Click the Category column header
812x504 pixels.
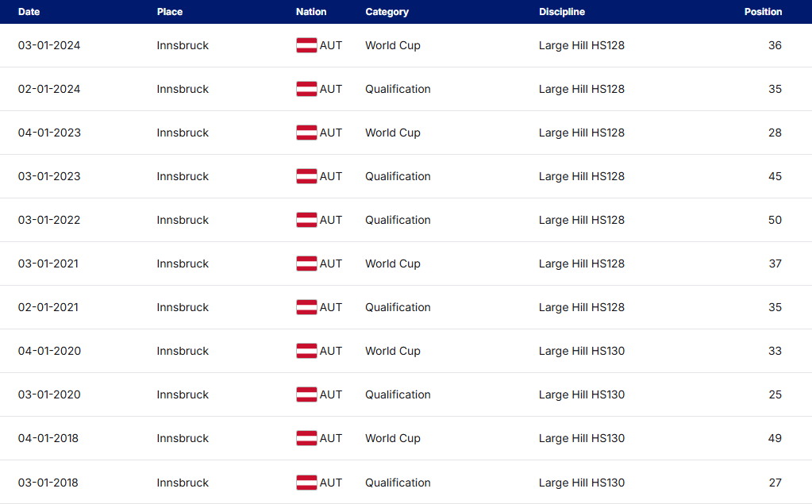[387, 11]
